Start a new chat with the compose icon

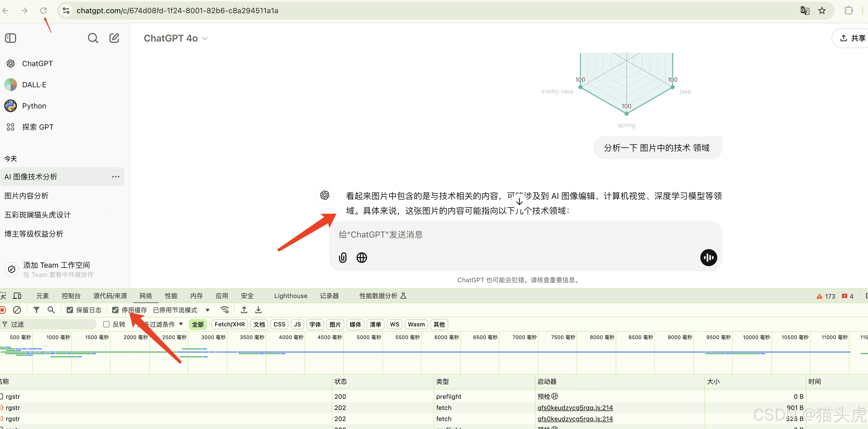114,38
